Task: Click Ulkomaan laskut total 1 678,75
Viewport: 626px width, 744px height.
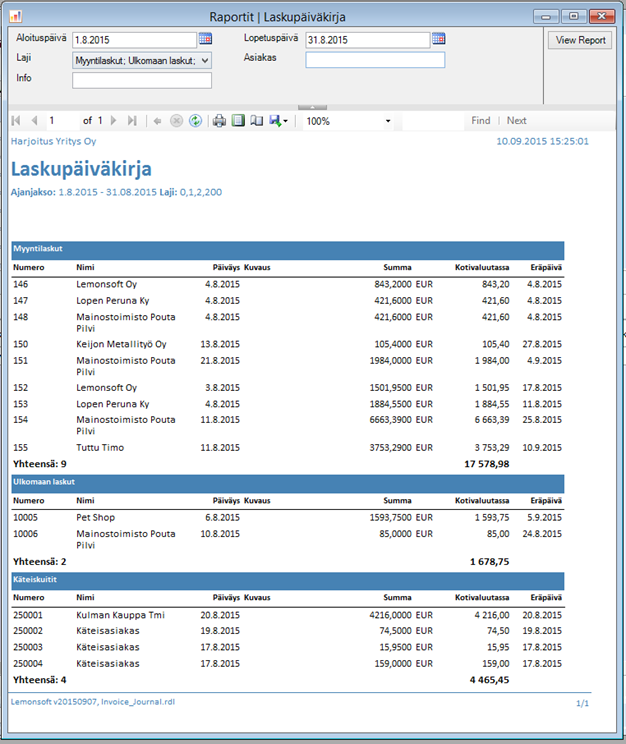Action: click(489, 562)
